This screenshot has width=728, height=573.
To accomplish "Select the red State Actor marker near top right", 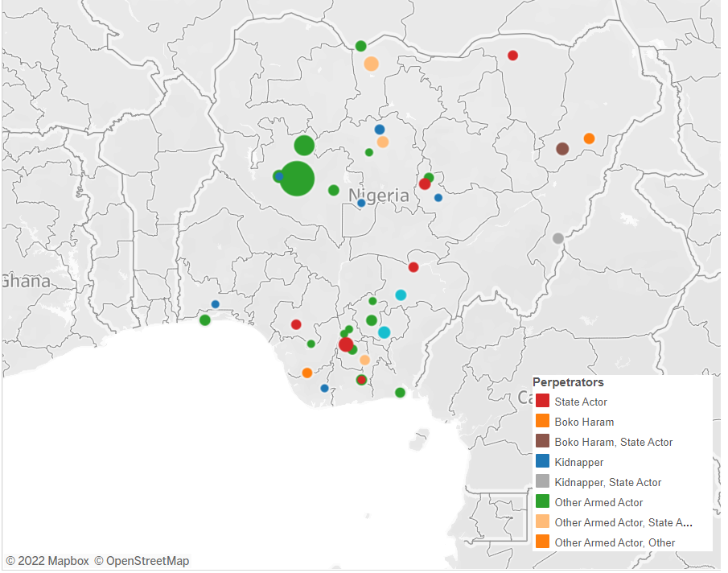I will 512,55.
